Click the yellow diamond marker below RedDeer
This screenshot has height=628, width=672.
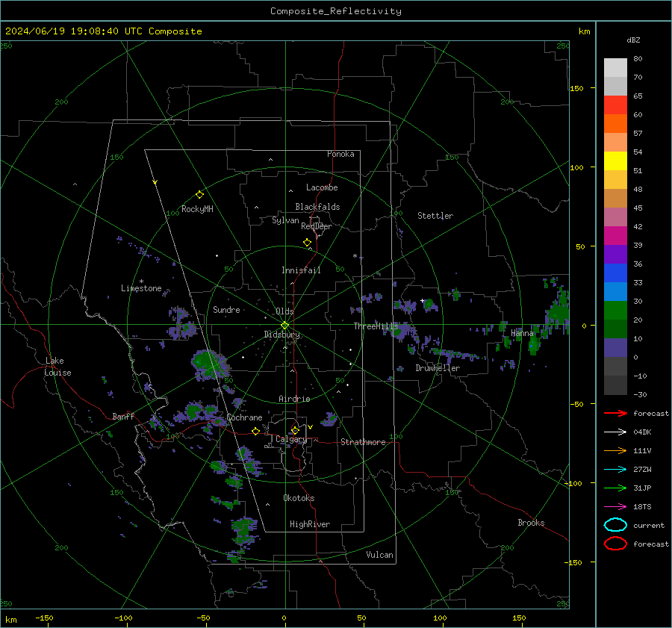point(307,243)
